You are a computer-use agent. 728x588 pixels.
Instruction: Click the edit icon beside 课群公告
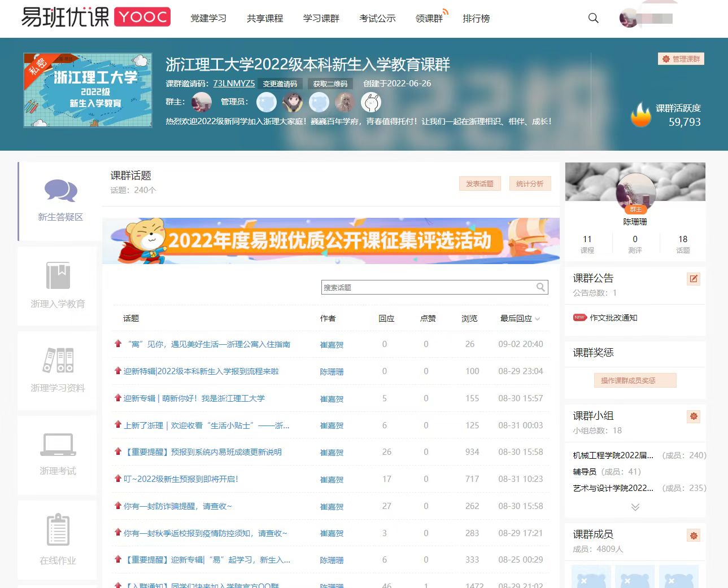pyautogui.click(x=694, y=278)
